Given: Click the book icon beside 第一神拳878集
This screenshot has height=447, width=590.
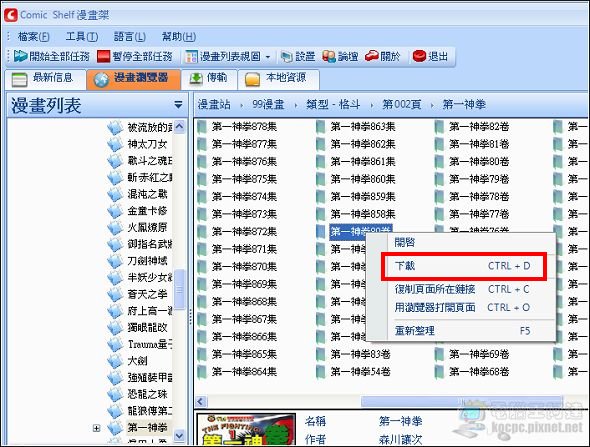Looking at the screenshot, I should pyautogui.click(x=202, y=127).
